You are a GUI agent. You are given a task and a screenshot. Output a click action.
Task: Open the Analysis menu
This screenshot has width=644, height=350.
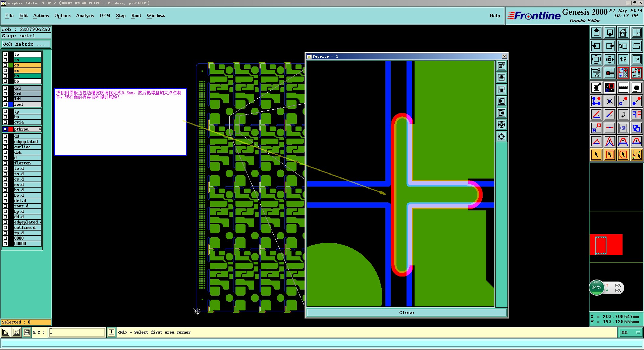click(x=85, y=15)
